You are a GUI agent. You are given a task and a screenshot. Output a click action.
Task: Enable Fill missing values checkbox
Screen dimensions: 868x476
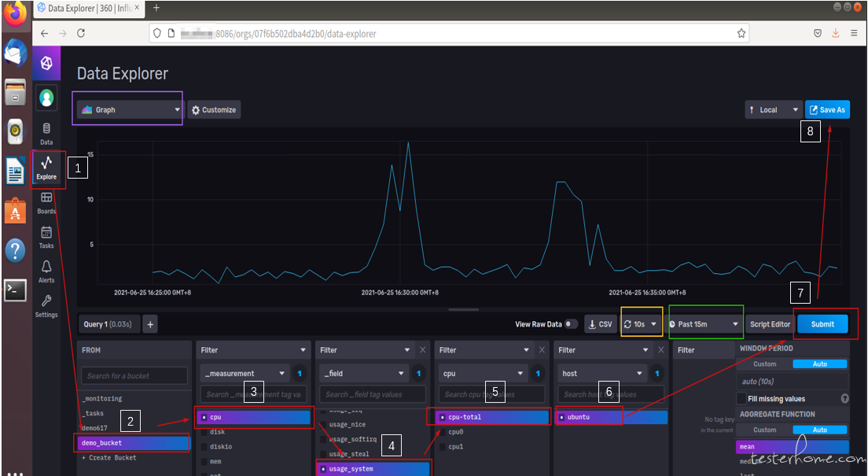click(x=741, y=398)
